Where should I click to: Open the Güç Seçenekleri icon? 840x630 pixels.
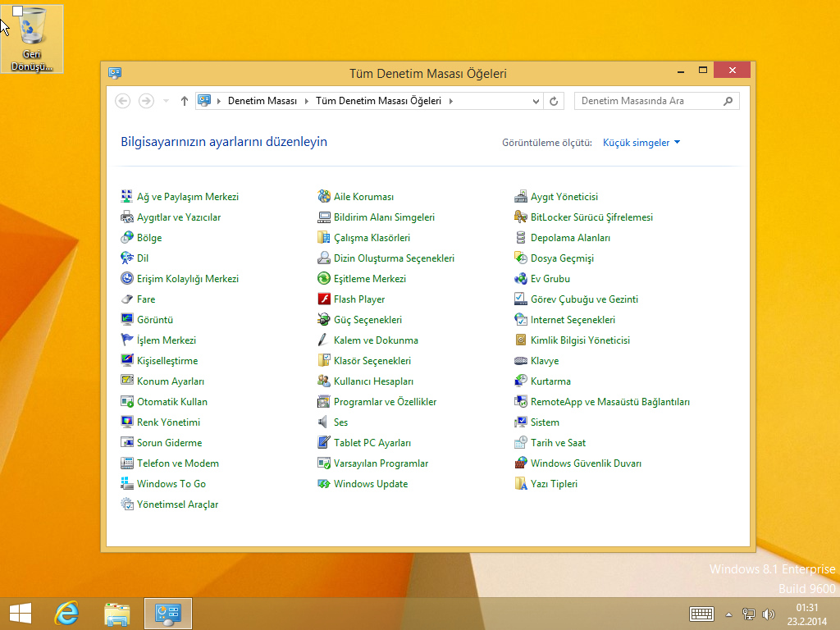pyautogui.click(x=324, y=320)
